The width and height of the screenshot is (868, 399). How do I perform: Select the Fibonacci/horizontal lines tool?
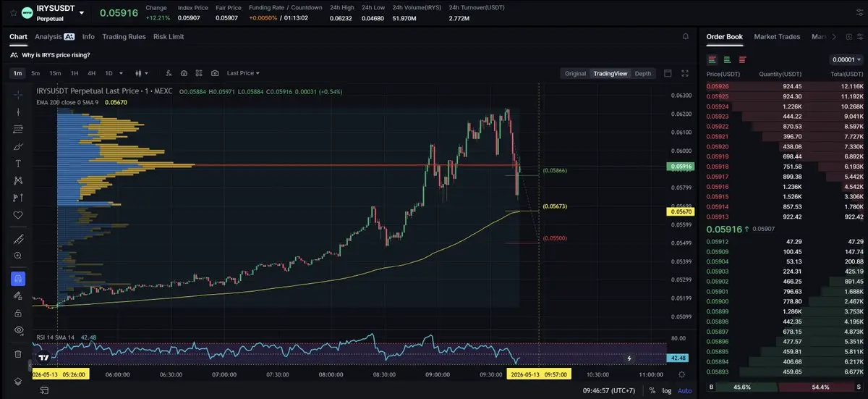pyautogui.click(x=18, y=129)
